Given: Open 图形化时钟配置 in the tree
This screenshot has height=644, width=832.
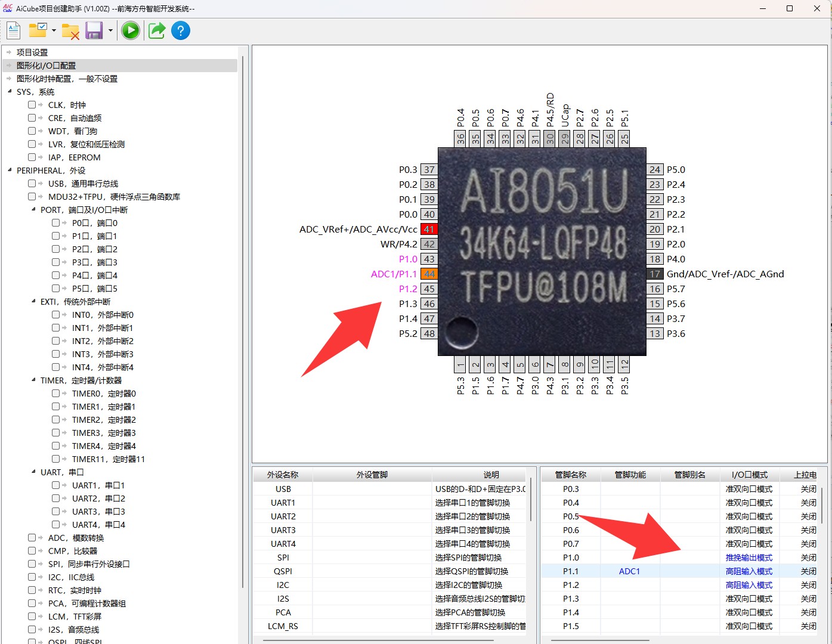Looking at the screenshot, I should (67, 79).
